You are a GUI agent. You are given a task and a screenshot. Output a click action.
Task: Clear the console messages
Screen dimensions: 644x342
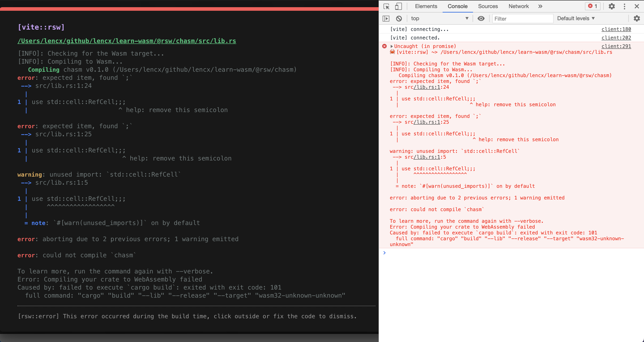399,18
